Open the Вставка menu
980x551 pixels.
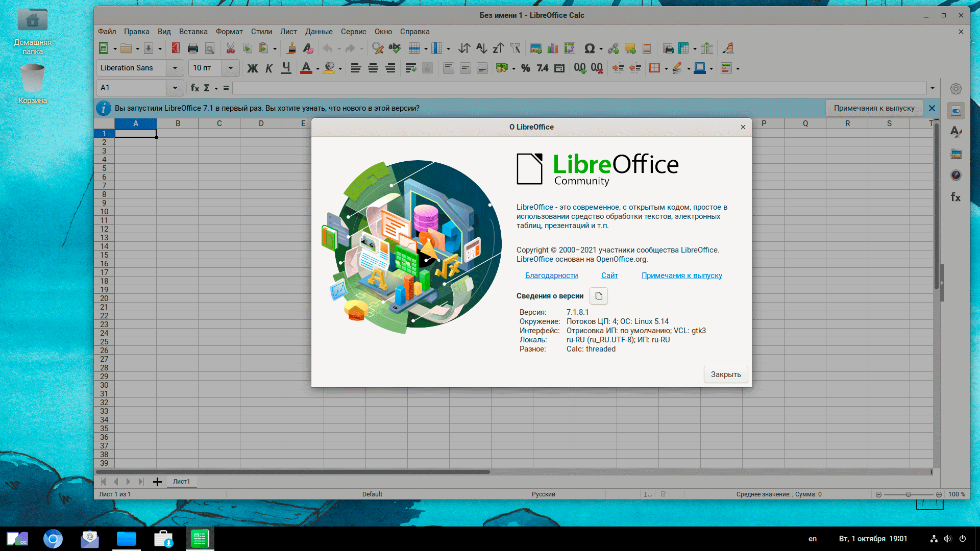point(193,32)
